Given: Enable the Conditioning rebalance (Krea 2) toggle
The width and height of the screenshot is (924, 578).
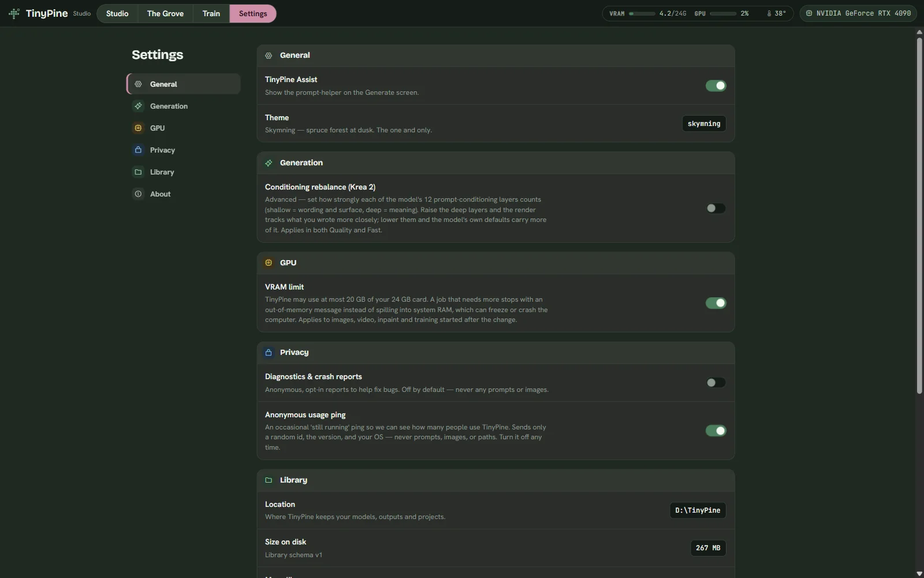Looking at the screenshot, I should 716,208.
